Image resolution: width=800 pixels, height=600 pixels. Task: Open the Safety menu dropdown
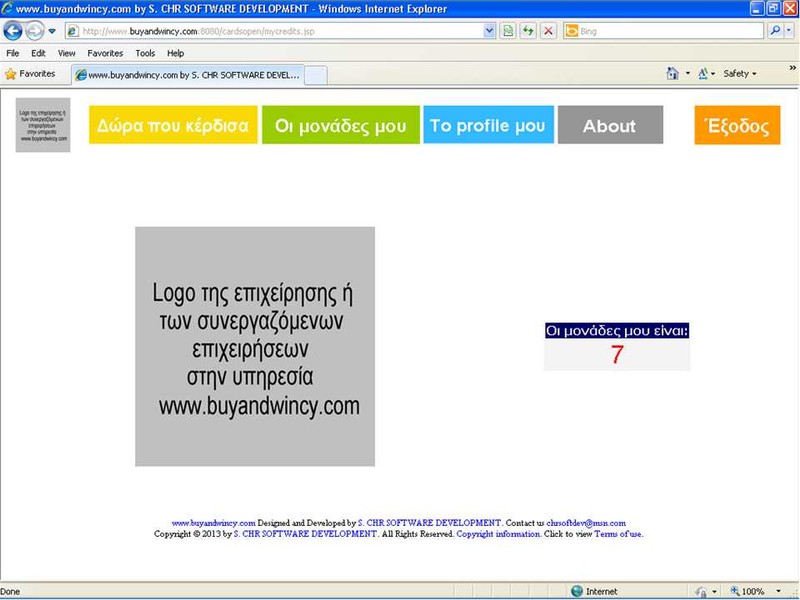coord(740,74)
